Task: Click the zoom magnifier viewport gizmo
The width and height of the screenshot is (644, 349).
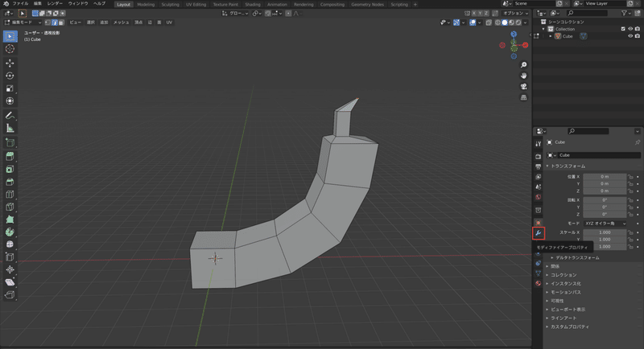Action: click(x=523, y=64)
